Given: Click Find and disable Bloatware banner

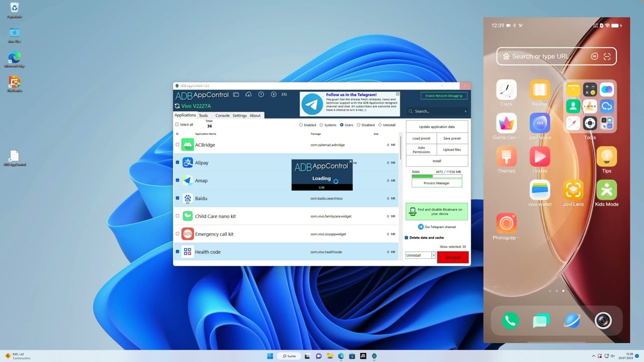Looking at the screenshot, I should pyautogui.click(x=437, y=212).
